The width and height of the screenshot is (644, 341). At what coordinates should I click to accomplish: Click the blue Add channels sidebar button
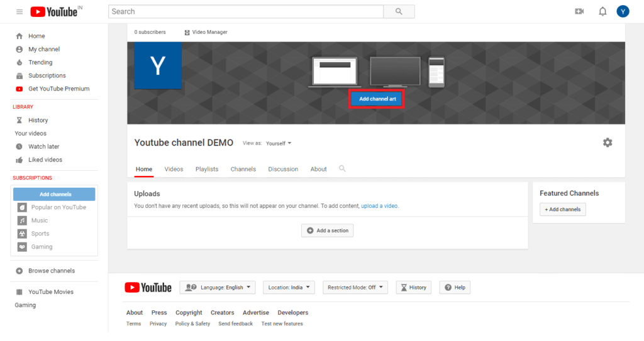[54, 194]
